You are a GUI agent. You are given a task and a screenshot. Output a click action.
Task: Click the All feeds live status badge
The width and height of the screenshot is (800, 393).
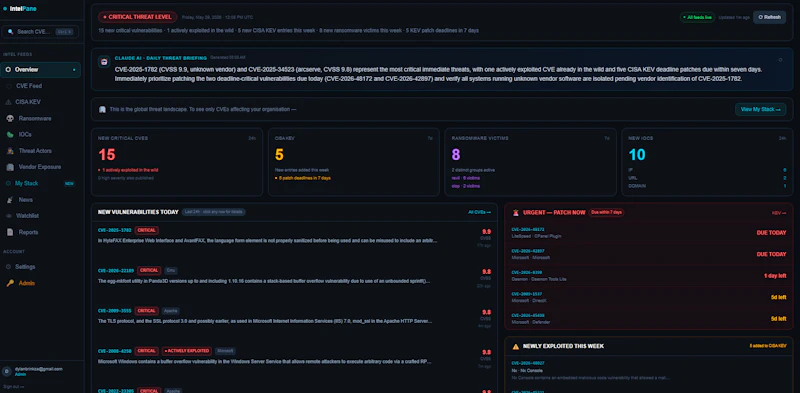click(x=697, y=17)
